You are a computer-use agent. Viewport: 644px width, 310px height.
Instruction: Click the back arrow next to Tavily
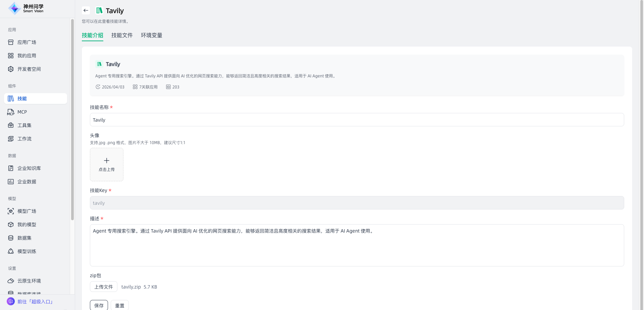click(86, 10)
